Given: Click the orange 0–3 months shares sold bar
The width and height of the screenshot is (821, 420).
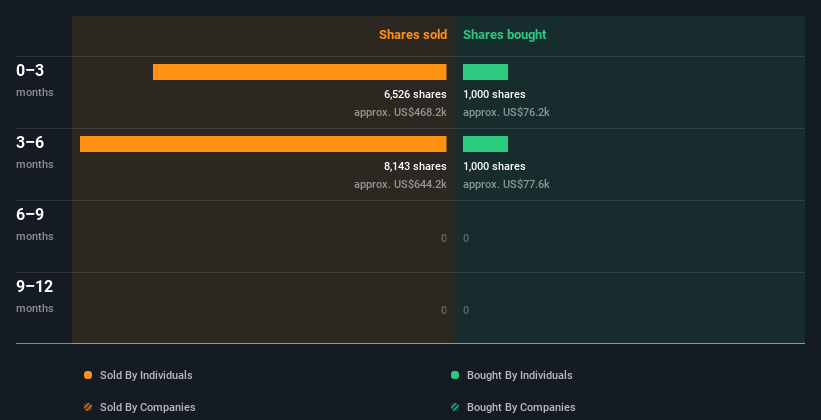Looking at the screenshot, I should click(299, 72).
